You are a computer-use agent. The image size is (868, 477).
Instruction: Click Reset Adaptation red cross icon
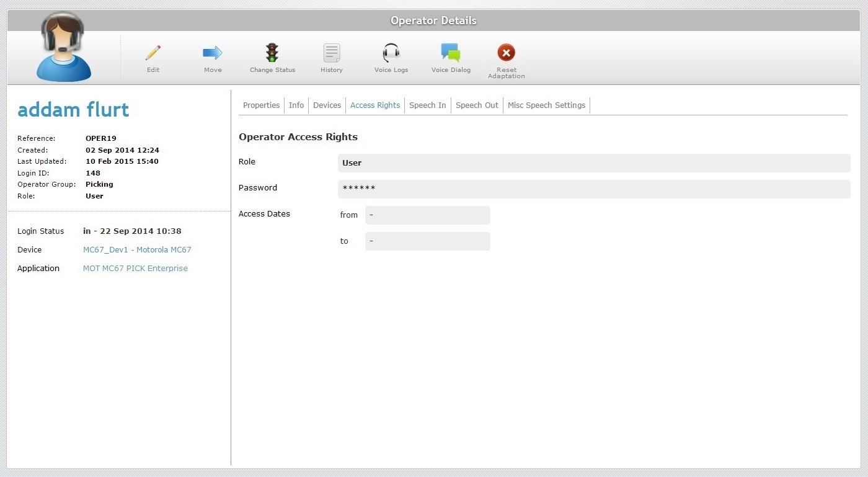click(x=507, y=53)
